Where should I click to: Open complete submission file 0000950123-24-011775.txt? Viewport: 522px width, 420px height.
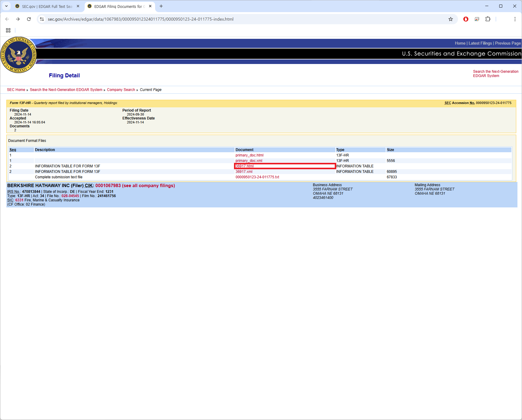pos(257,177)
